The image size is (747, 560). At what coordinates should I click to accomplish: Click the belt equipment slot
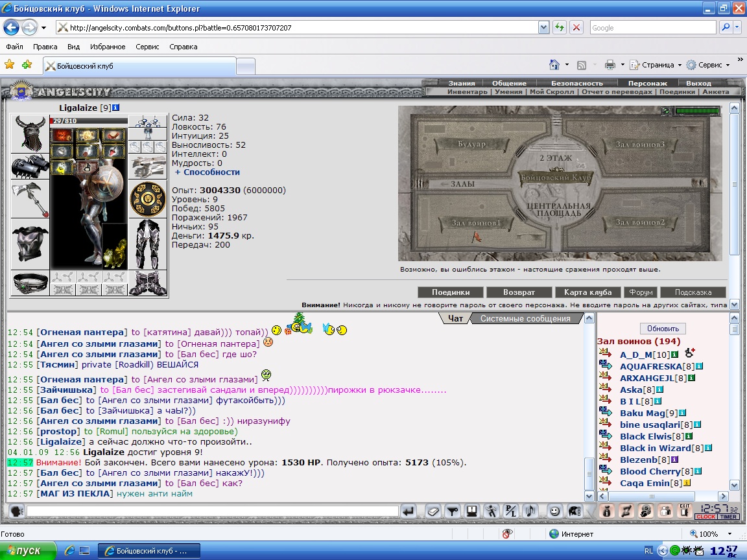tap(30, 283)
